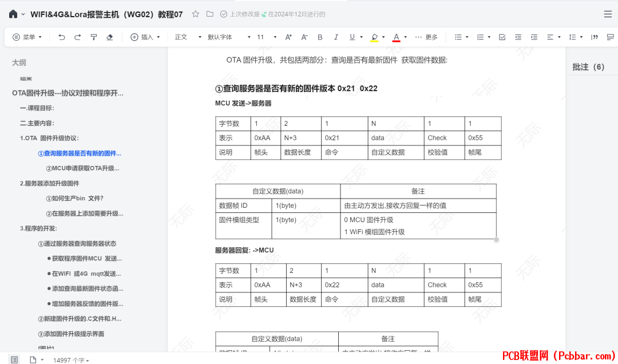Open the move-to-folder icon
This screenshot has width=618, height=364.
click(209, 14)
